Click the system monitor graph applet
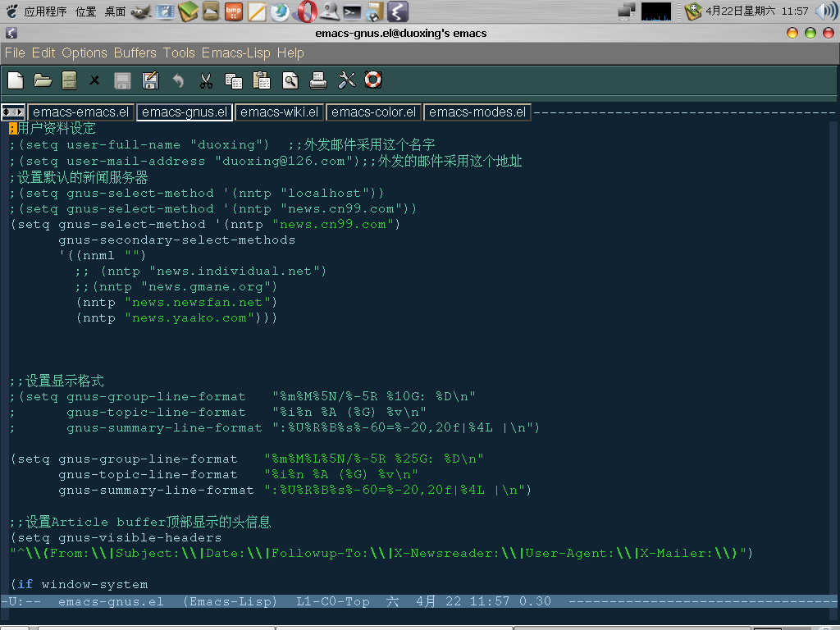This screenshot has height=630, width=840. tap(655, 11)
